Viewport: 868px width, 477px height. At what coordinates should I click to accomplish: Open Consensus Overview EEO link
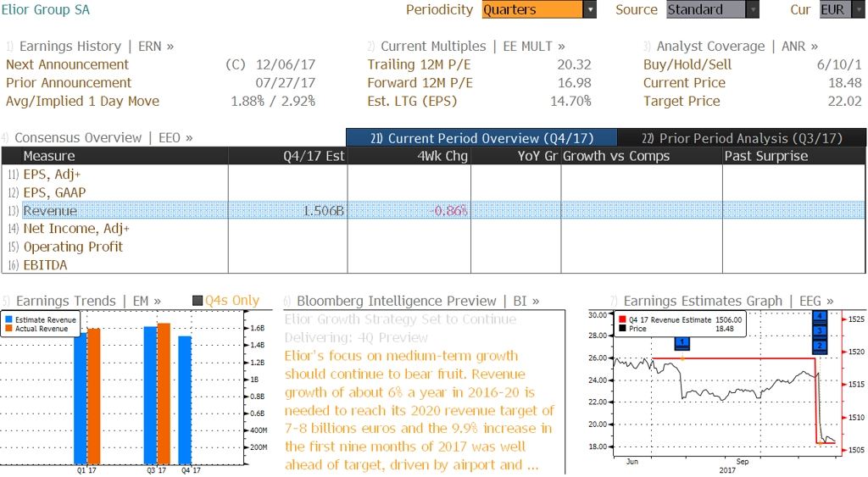point(103,137)
